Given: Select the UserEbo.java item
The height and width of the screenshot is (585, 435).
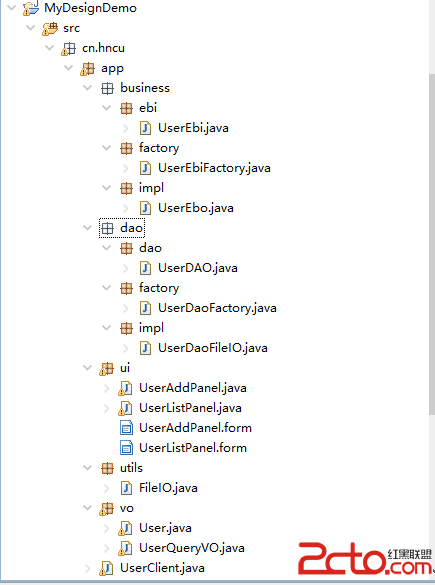Looking at the screenshot, I should tap(196, 208).
